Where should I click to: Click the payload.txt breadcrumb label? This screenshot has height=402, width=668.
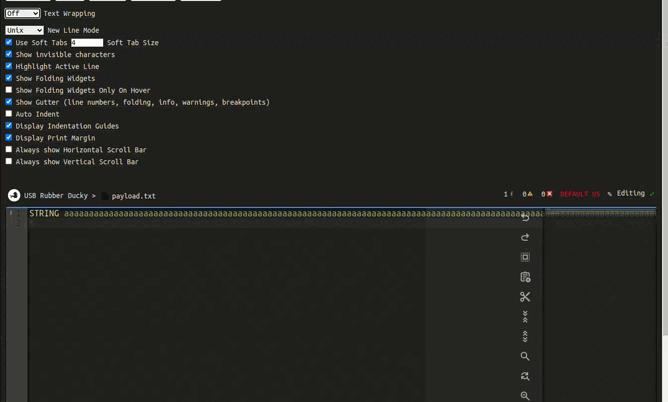[x=134, y=196]
